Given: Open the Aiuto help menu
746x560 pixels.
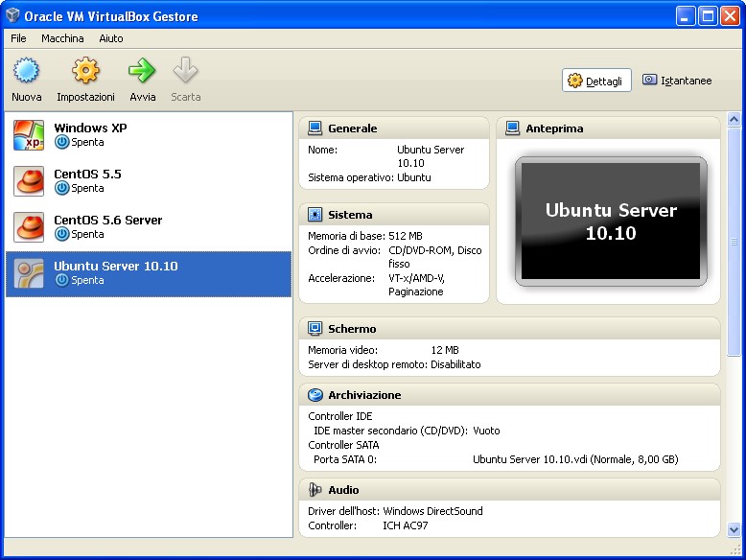Looking at the screenshot, I should coord(111,38).
